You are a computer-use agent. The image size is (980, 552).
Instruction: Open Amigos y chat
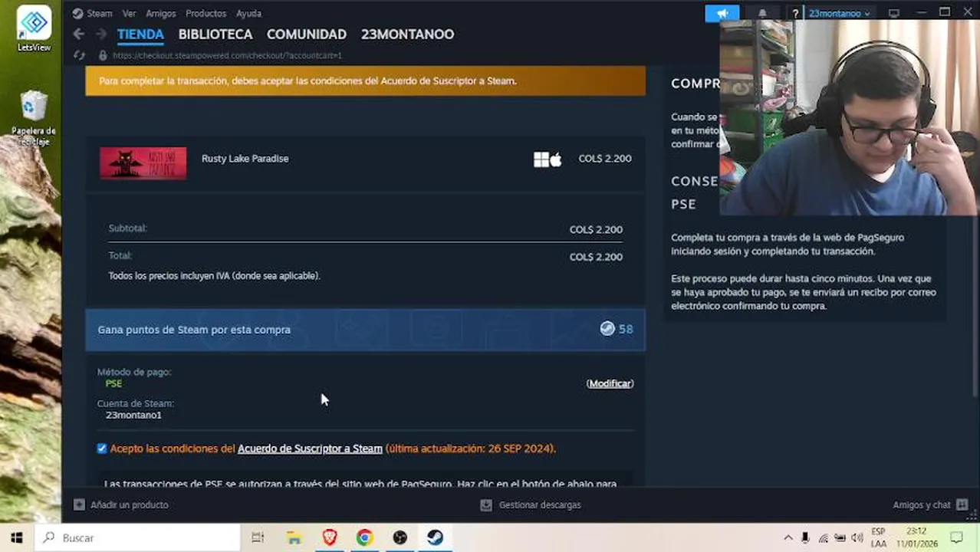pos(922,505)
